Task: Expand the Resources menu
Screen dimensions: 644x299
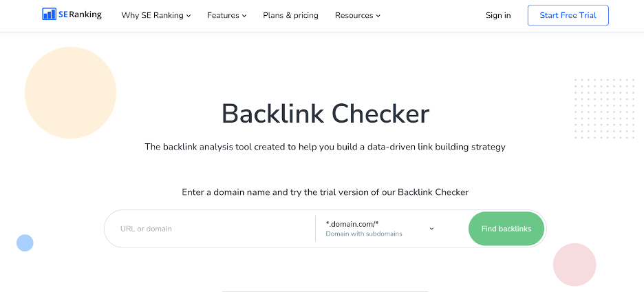Action: coord(358,15)
